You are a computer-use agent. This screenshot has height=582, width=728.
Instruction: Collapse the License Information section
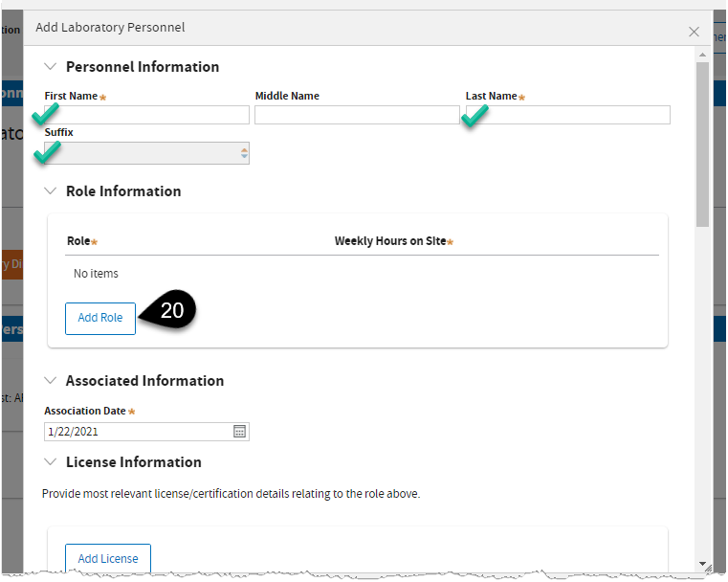(x=51, y=462)
